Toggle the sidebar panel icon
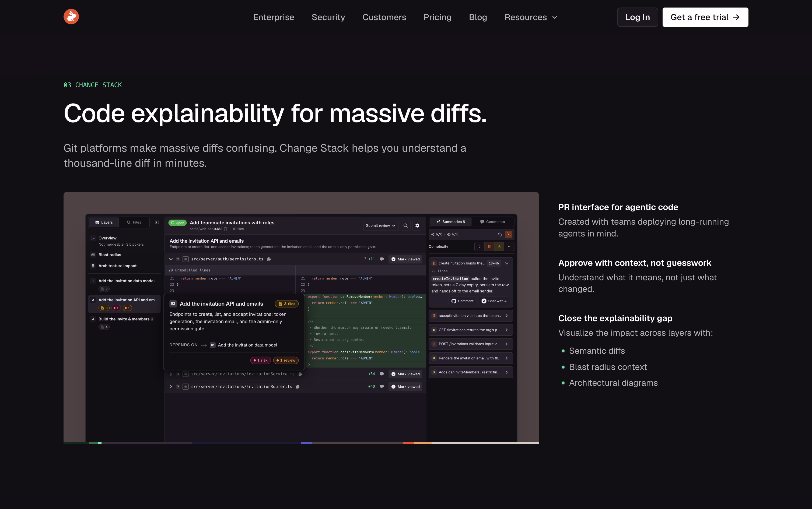The width and height of the screenshot is (812, 509). click(x=157, y=222)
